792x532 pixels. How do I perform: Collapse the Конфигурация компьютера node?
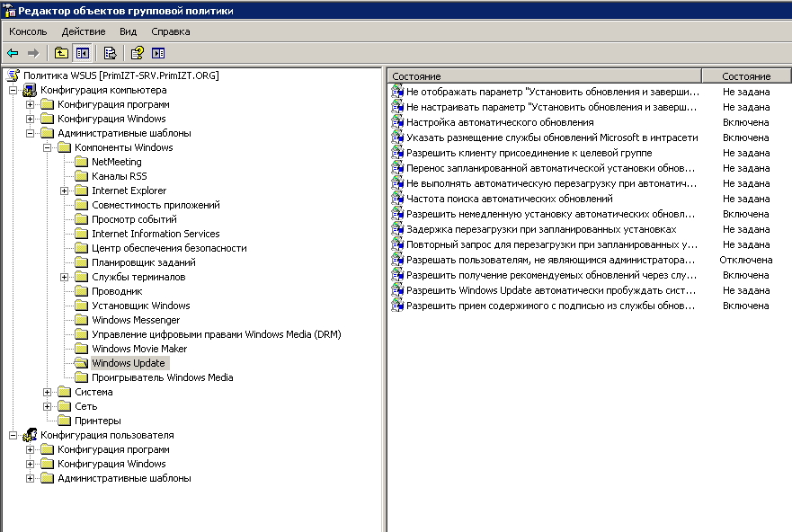13,91
